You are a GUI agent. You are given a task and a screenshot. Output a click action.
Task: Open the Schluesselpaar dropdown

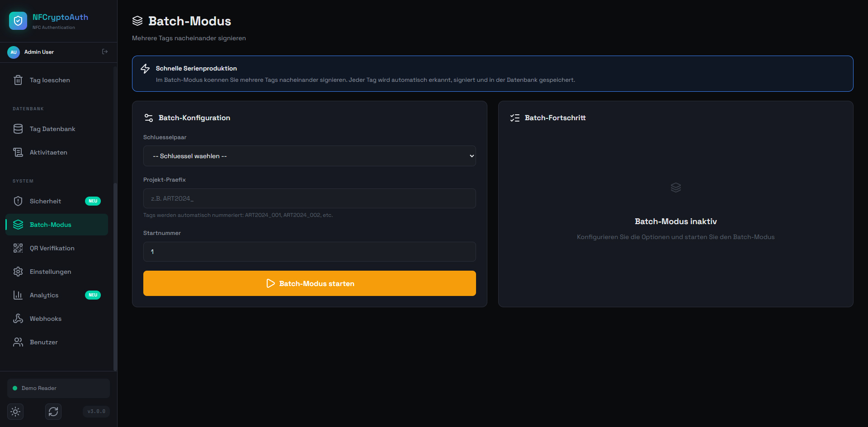click(x=309, y=156)
